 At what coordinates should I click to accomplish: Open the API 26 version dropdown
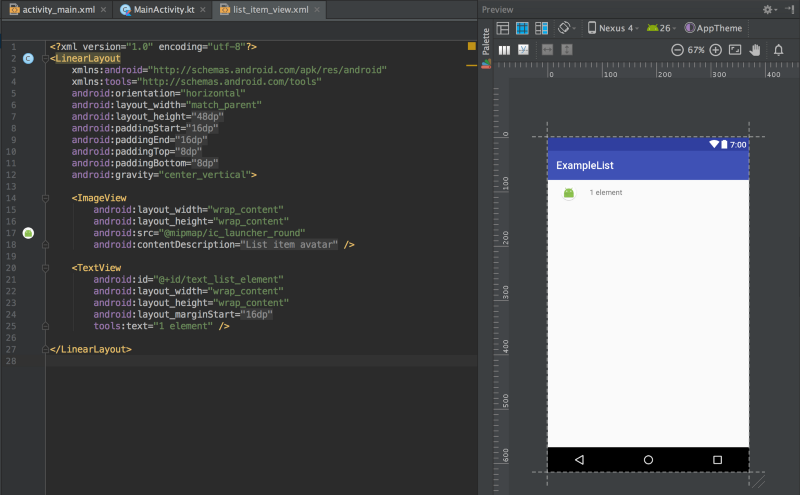click(x=661, y=28)
